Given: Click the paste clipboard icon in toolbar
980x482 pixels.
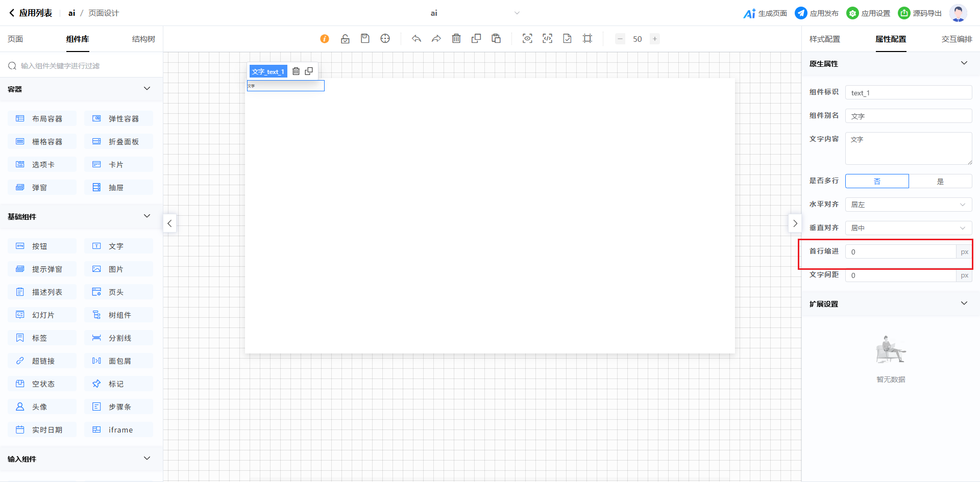Looking at the screenshot, I should 496,39.
